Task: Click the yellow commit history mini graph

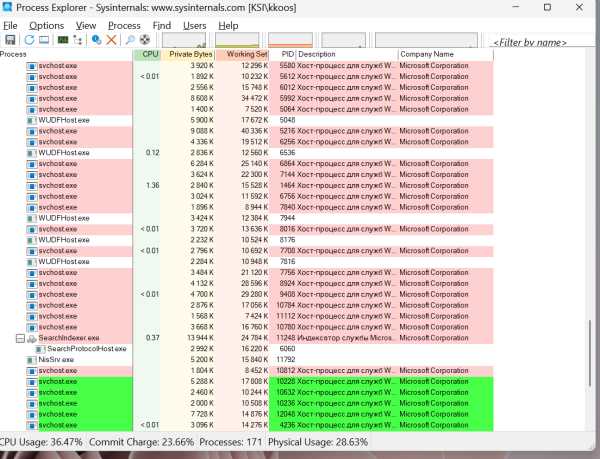Action: pos(237,40)
